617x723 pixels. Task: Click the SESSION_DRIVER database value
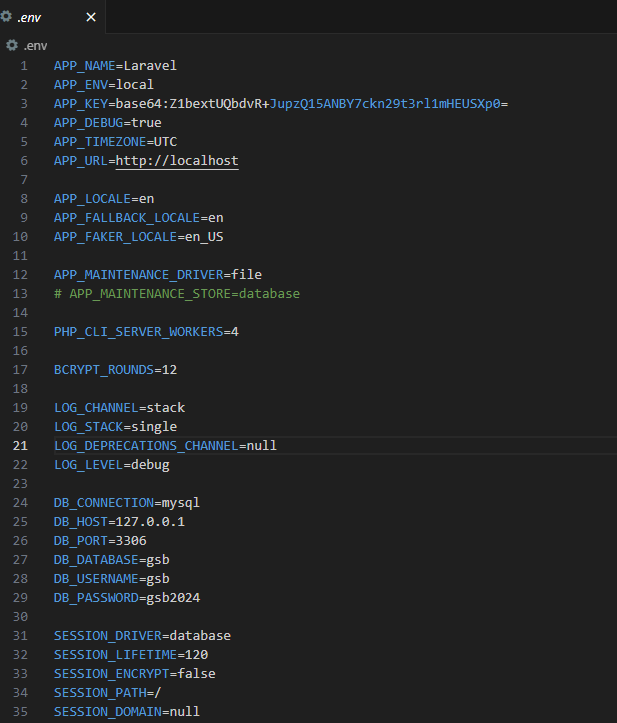[200, 636]
